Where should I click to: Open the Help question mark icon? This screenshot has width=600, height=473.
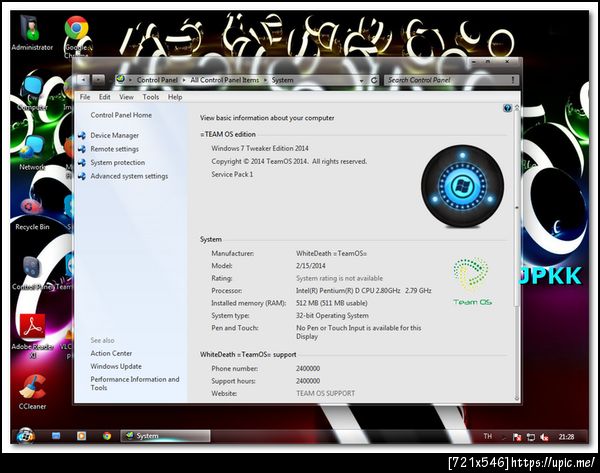[507, 108]
